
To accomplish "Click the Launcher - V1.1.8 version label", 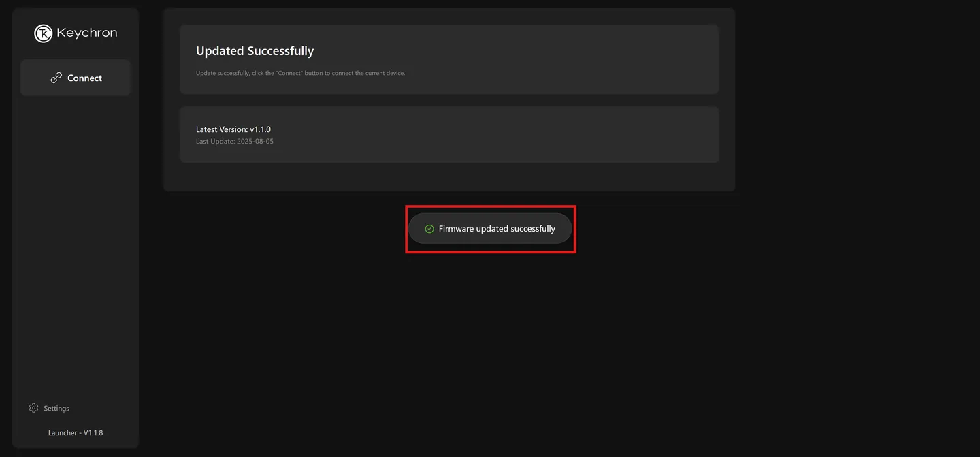I will [x=76, y=432].
